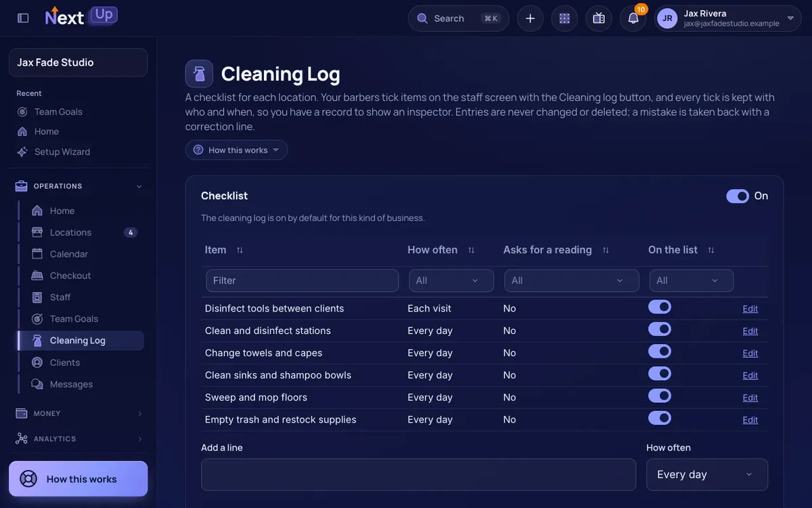Sort by On the list arrows
This screenshot has height=508, width=812.
711,250
